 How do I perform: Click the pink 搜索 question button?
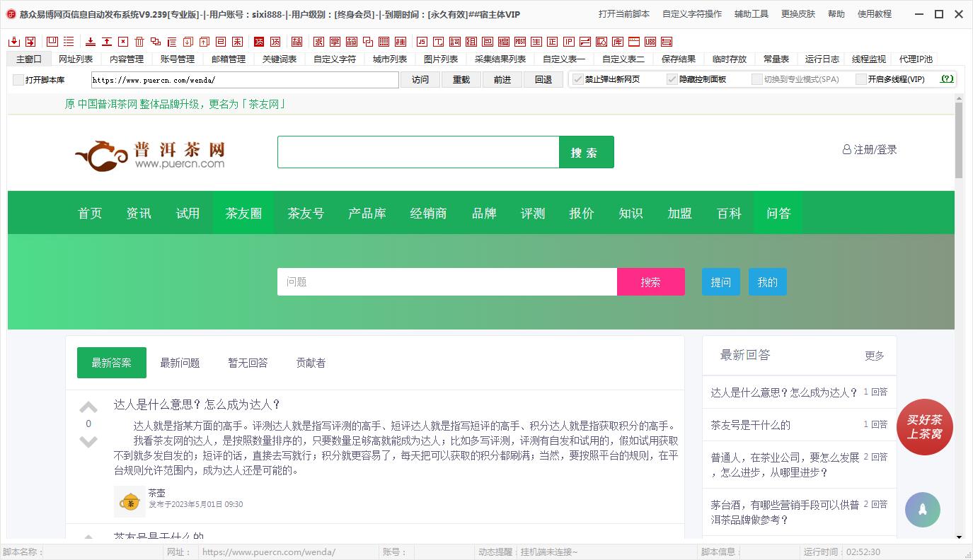tap(651, 281)
